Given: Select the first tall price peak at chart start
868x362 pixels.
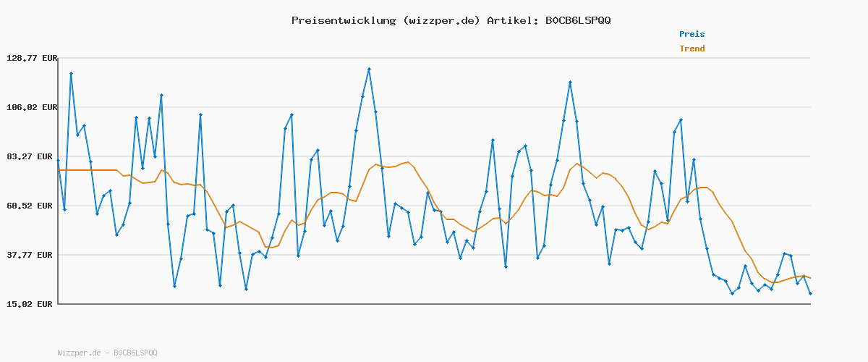Looking at the screenshot, I should [71, 73].
